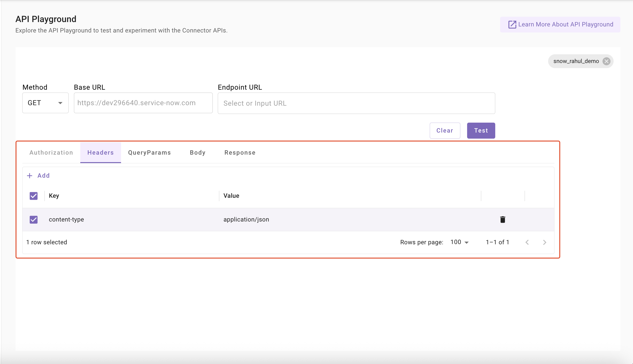The image size is (633, 364).
Task: Open the Method GET dropdown
Action: [45, 103]
